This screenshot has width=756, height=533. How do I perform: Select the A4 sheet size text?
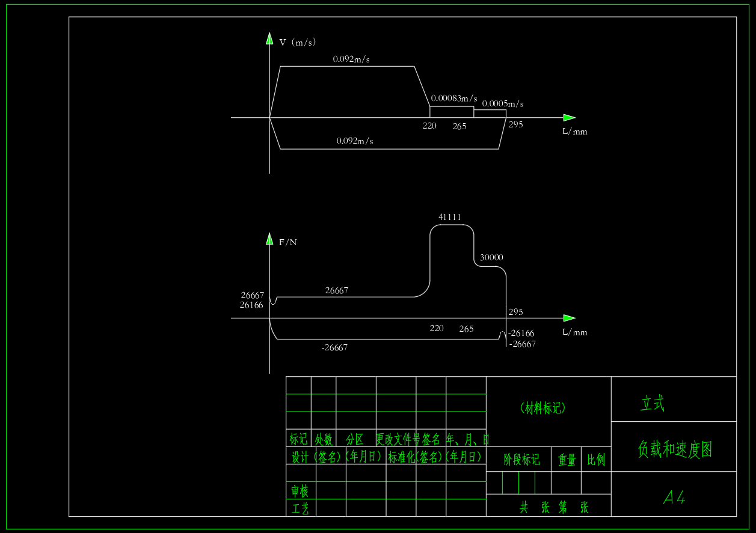point(674,498)
